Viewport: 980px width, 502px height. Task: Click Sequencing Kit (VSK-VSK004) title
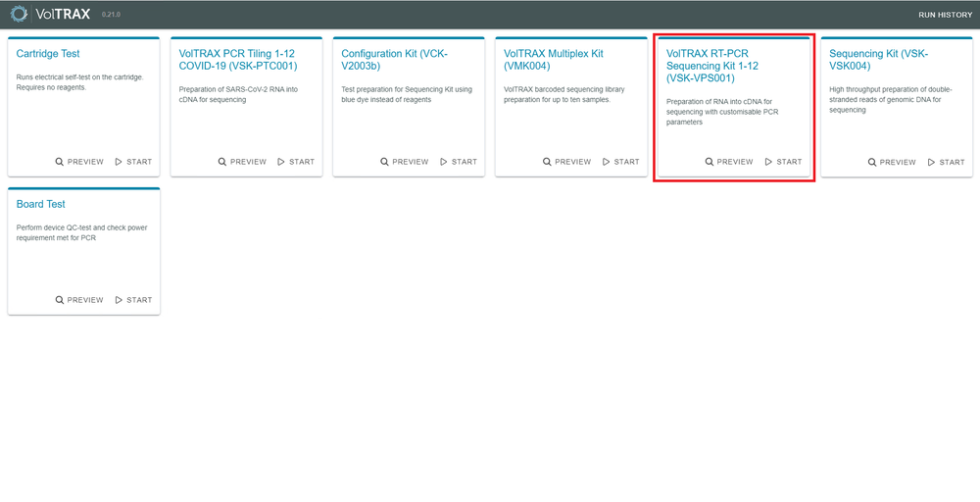pos(879,60)
